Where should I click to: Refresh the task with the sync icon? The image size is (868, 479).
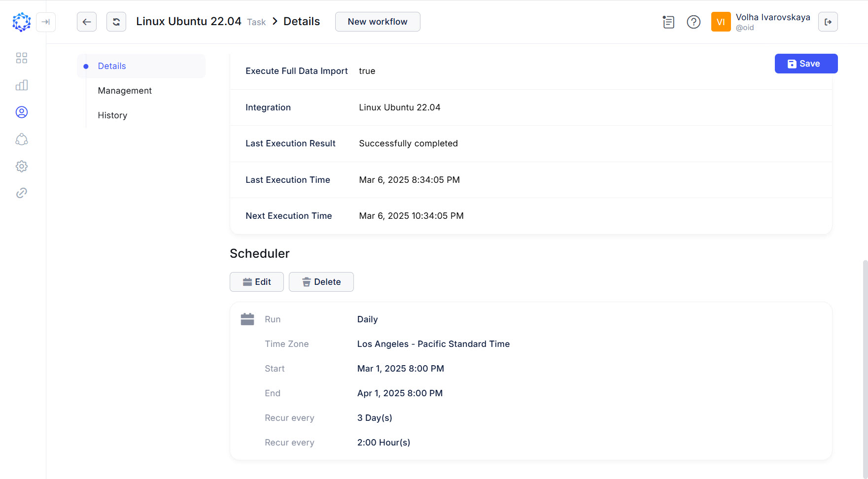[116, 22]
